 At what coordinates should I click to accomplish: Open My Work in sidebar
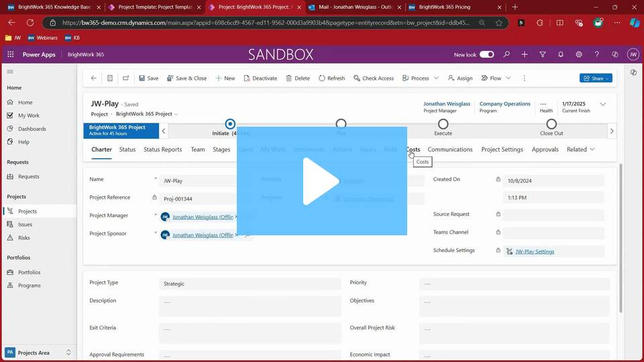[29, 115]
